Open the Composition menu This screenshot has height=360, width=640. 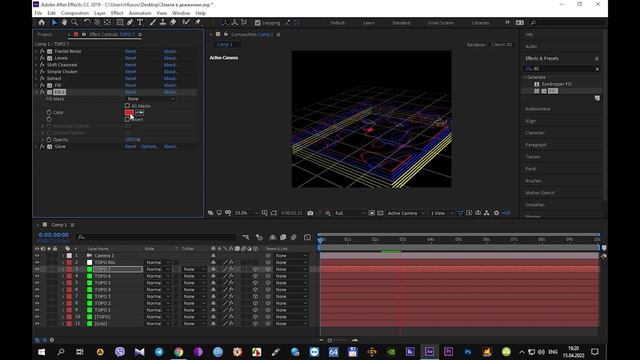tap(75, 13)
